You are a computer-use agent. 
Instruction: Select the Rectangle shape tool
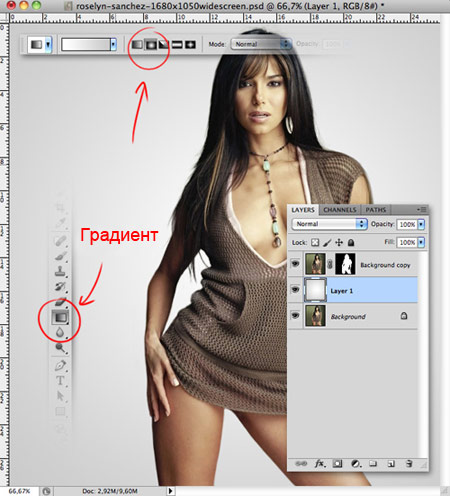click(60, 411)
